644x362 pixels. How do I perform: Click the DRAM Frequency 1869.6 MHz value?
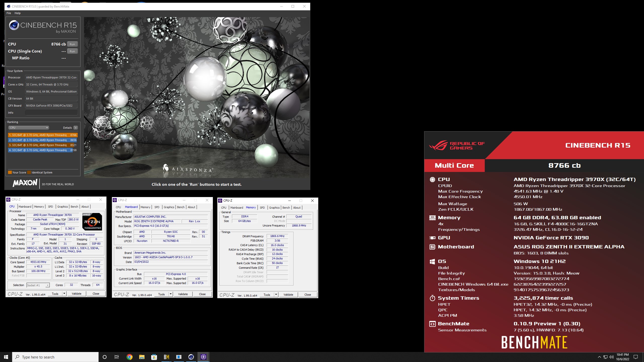277,236
